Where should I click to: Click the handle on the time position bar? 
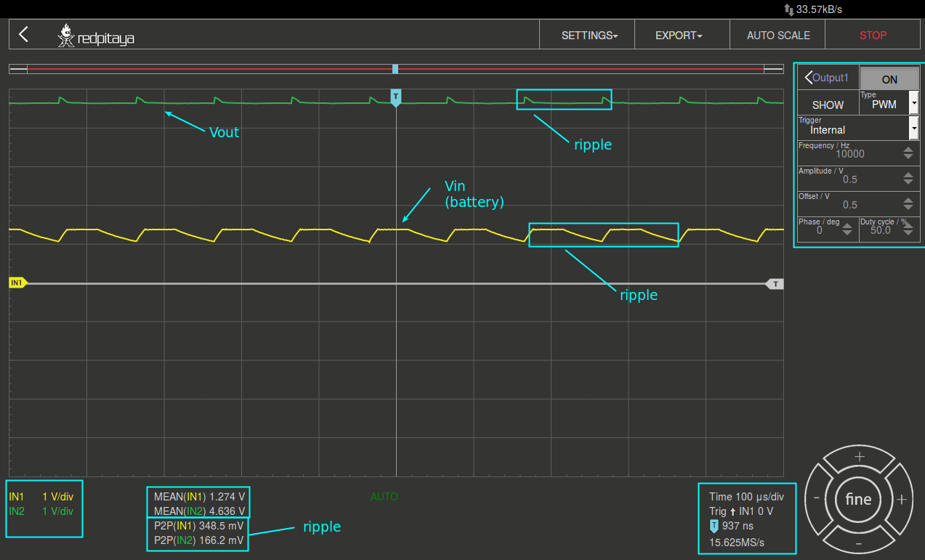[x=395, y=69]
